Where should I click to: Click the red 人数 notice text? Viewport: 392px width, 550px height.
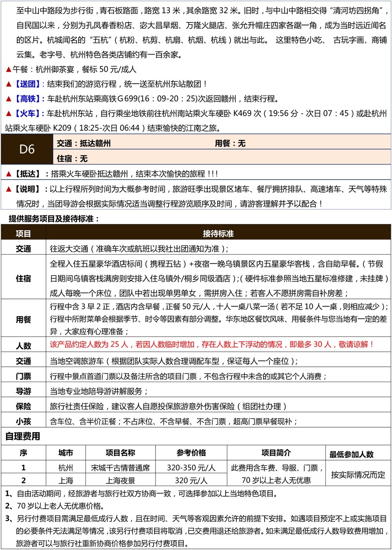[212, 345]
